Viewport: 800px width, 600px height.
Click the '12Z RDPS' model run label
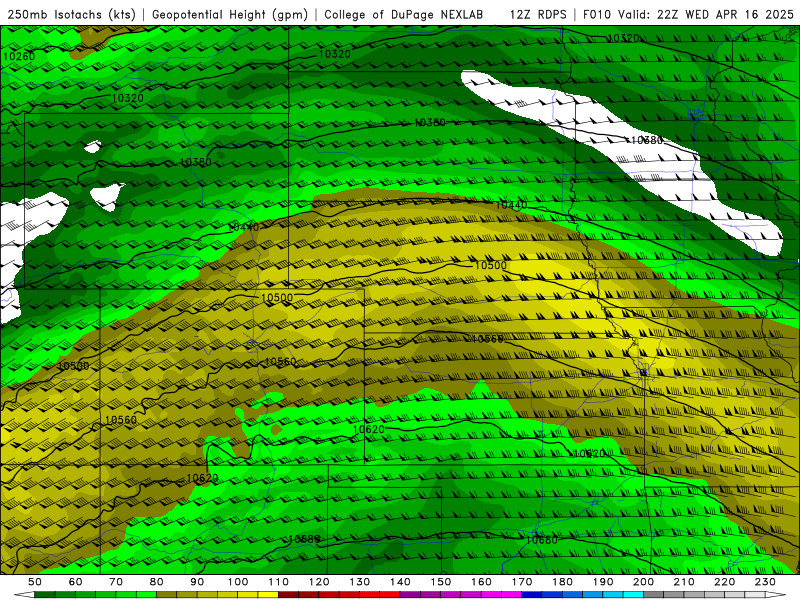tap(538, 15)
